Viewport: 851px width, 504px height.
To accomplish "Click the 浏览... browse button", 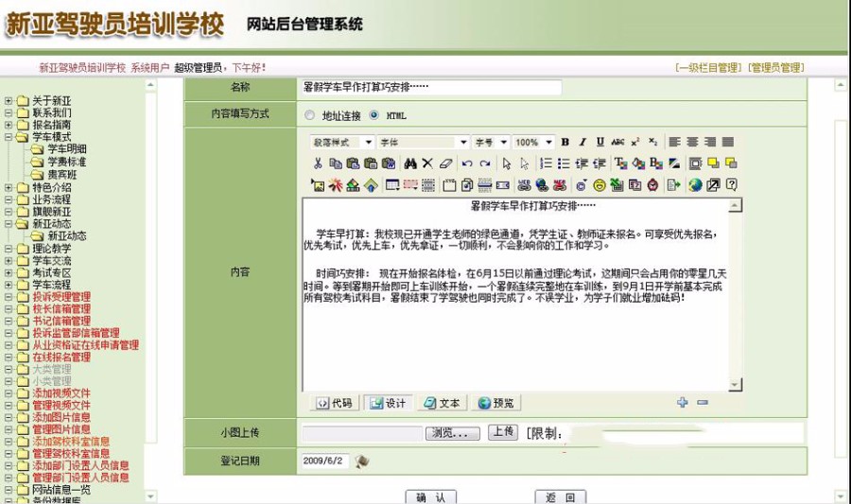I will point(453,433).
